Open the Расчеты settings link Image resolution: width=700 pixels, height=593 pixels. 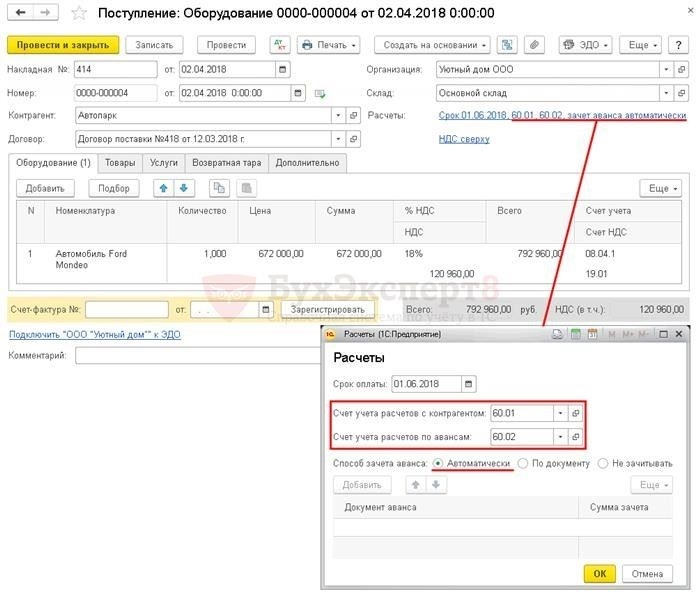[x=562, y=116]
